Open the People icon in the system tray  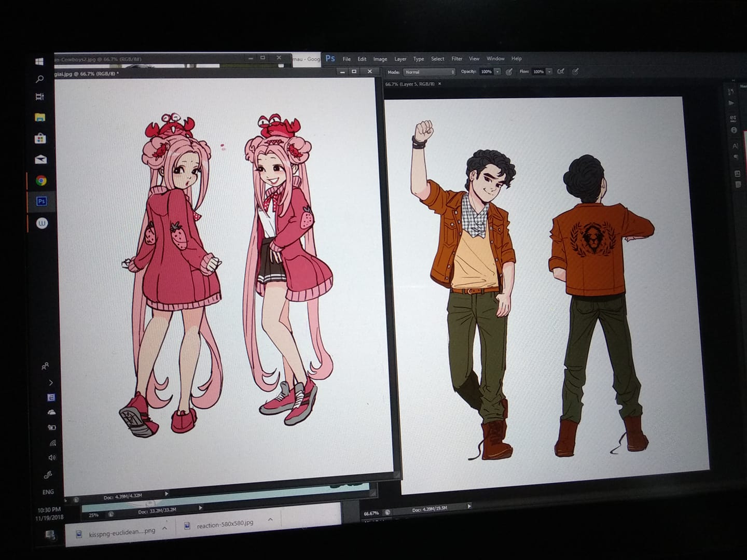tap(46, 366)
